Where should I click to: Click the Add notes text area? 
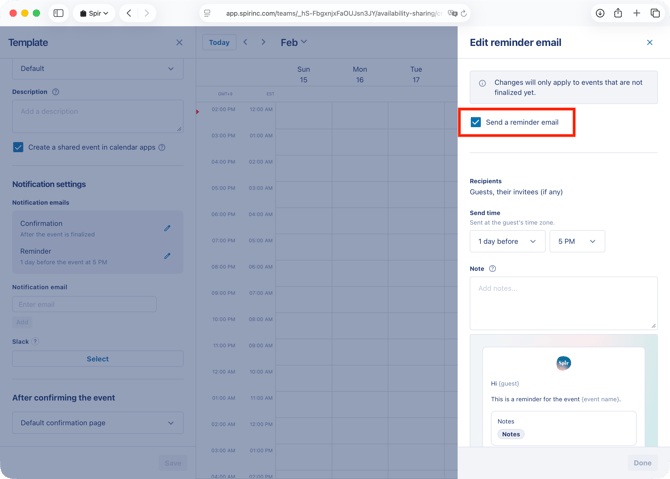click(x=563, y=303)
